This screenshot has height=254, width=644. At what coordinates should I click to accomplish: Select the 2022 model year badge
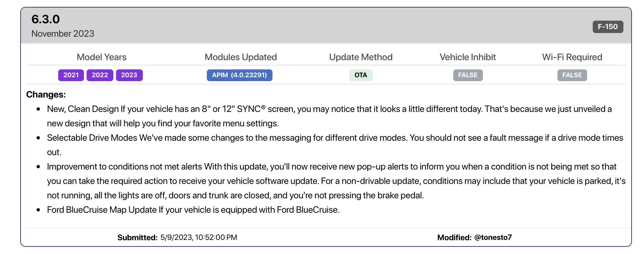pos(100,75)
